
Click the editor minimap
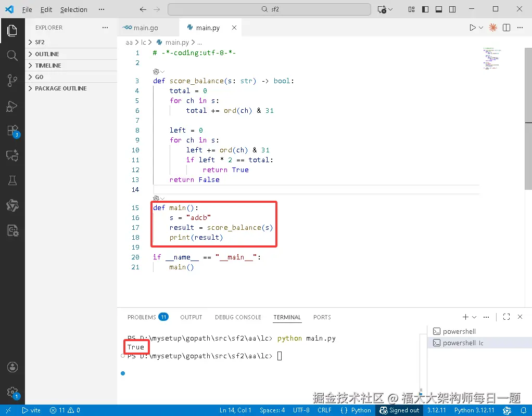click(492, 59)
